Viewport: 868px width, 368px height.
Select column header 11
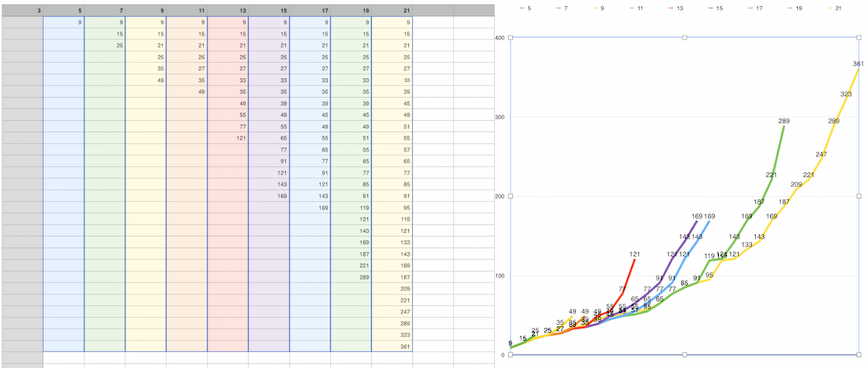coord(186,10)
